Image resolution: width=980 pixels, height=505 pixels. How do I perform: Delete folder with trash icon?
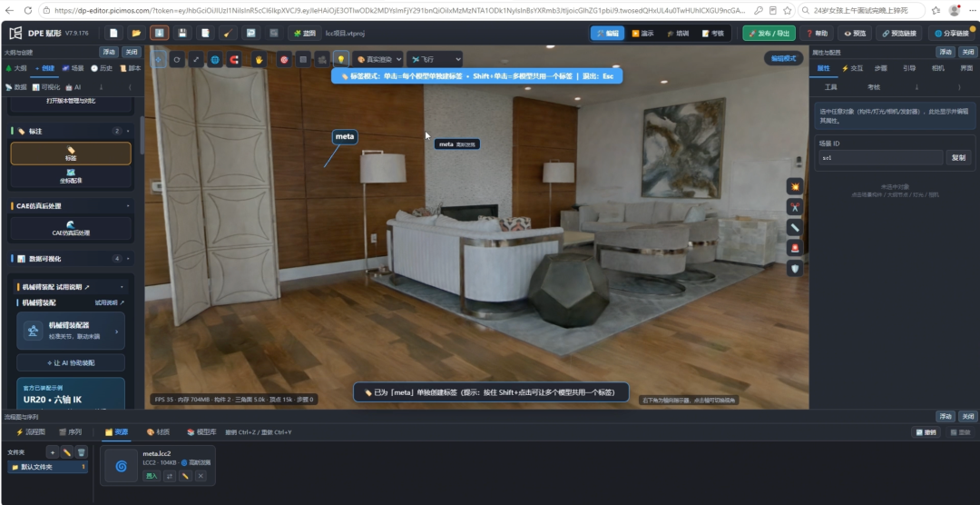point(82,451)
